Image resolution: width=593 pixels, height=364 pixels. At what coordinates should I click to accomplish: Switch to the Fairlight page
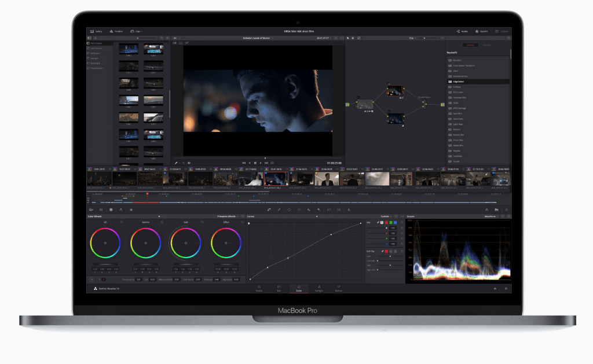(x=319, y=288)
